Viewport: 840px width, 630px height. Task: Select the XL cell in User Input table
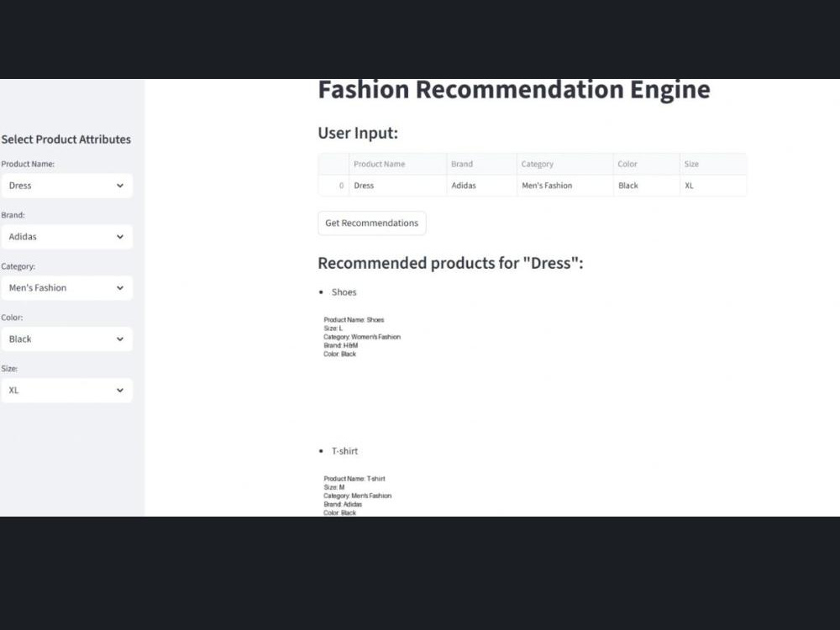click(713, 186)
